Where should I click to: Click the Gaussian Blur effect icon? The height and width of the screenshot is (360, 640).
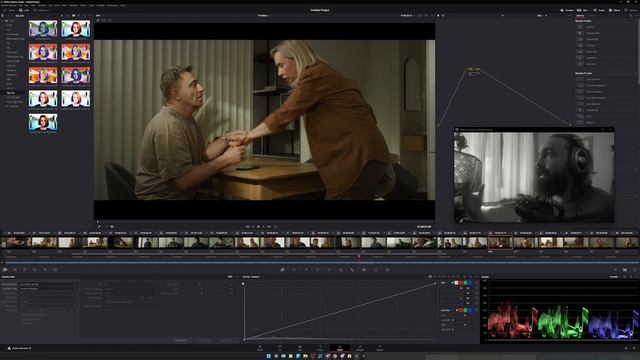click(580, 39)
